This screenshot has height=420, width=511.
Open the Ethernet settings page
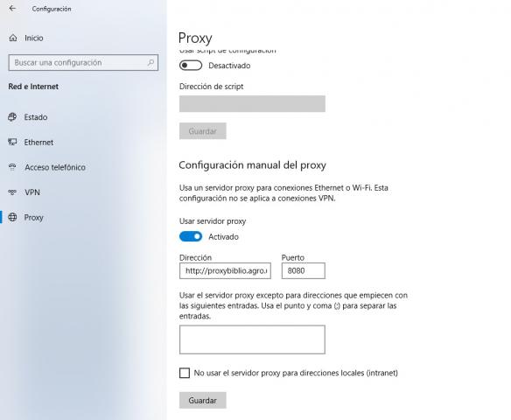click(x=38, y=143)
